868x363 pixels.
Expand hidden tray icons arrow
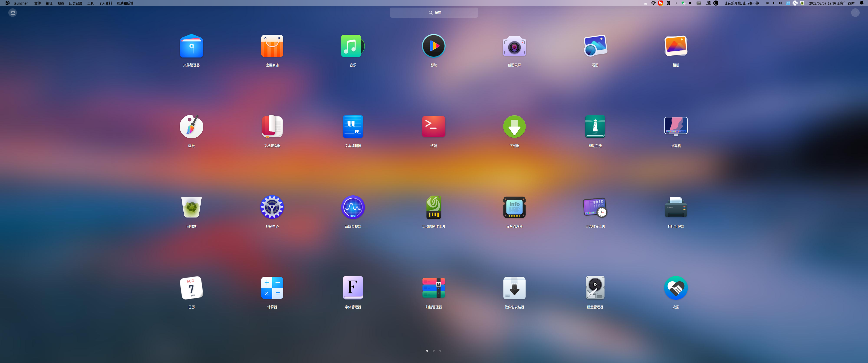pyautogui.click(x=676, y=3)
